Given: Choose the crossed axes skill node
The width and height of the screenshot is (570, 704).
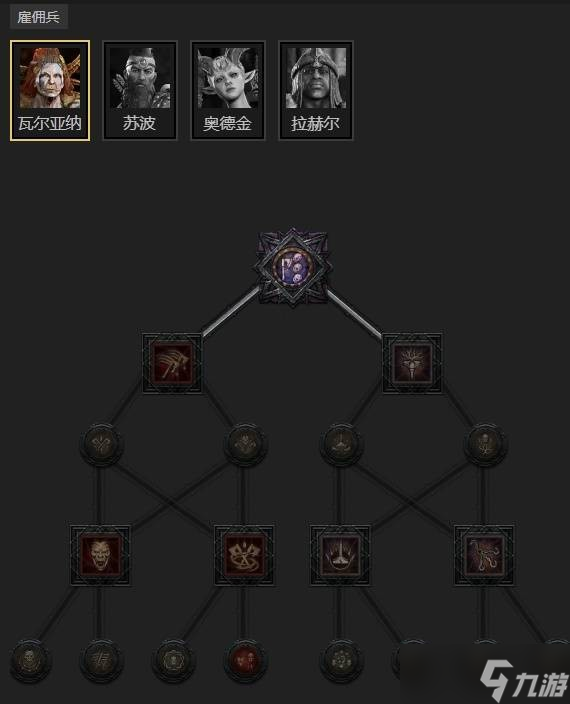Looking at the screenshot, I should tap(245, 555).
